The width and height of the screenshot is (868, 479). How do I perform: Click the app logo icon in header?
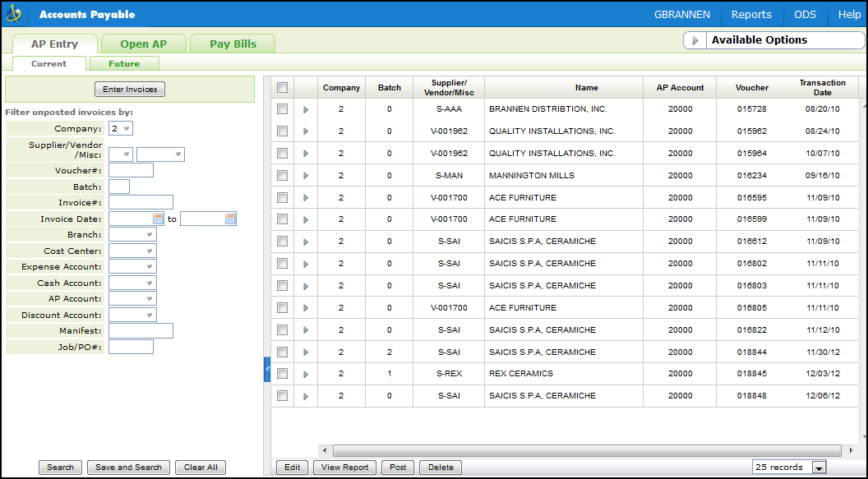16,14
